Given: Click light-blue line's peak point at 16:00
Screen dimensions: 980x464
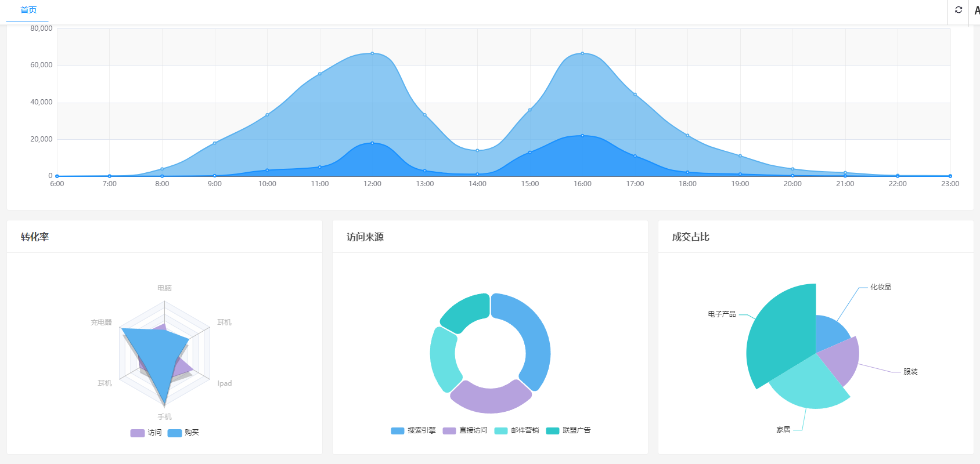Looking at the screenshot, I should click(582, 53).
